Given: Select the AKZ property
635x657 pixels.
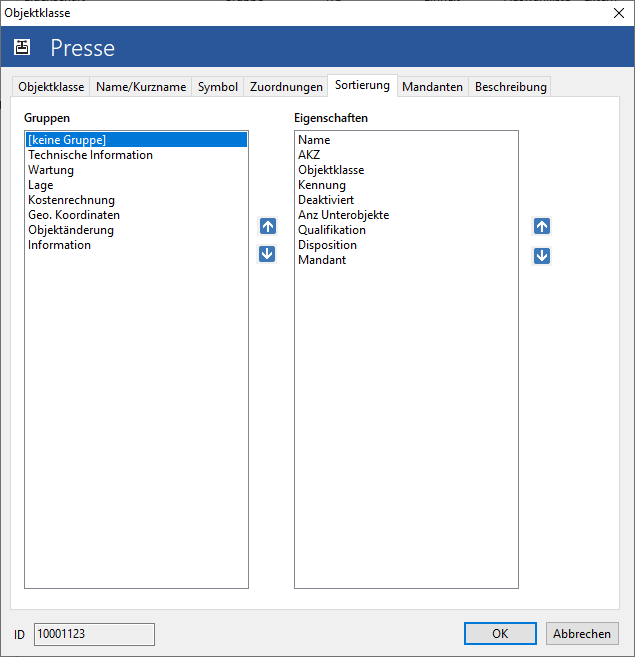Looking at the screenshot, I should click(406, 155).
